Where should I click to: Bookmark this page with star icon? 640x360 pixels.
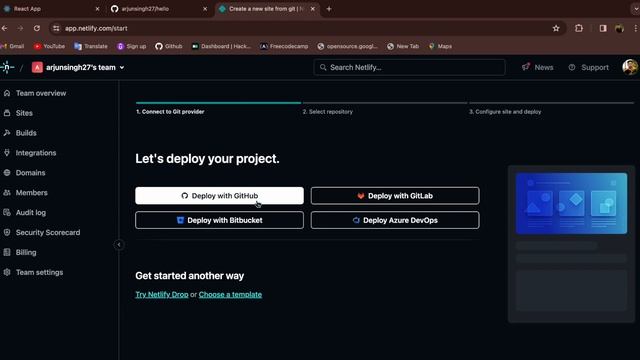(556, 28)
